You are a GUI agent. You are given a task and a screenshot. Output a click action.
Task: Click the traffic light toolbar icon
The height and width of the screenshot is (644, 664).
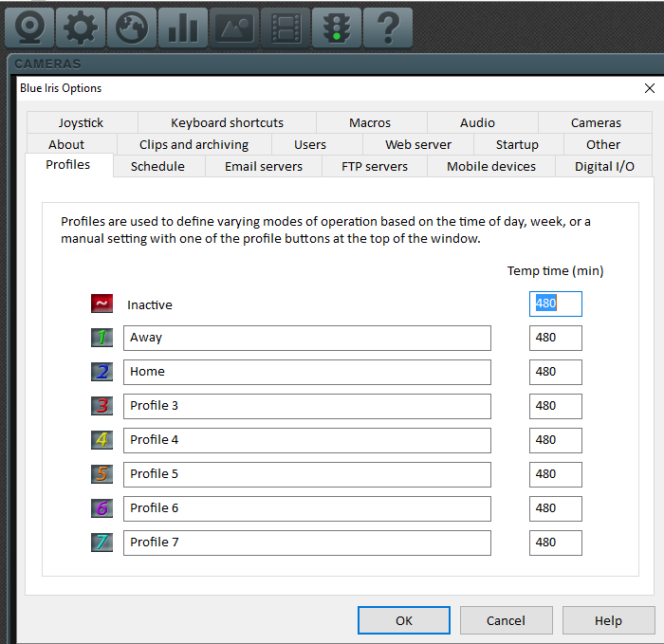(x=337, y=28)
